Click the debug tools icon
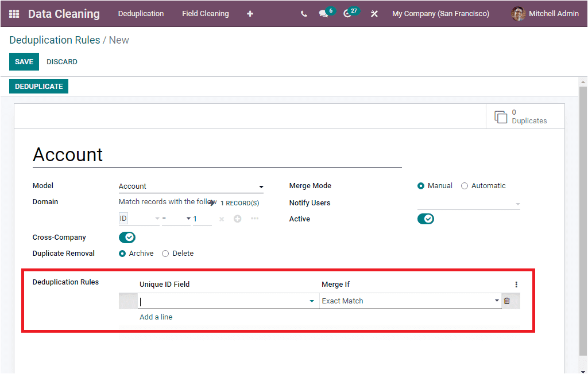The height and width of the screenshot is (374, 588). click(374, 14)
